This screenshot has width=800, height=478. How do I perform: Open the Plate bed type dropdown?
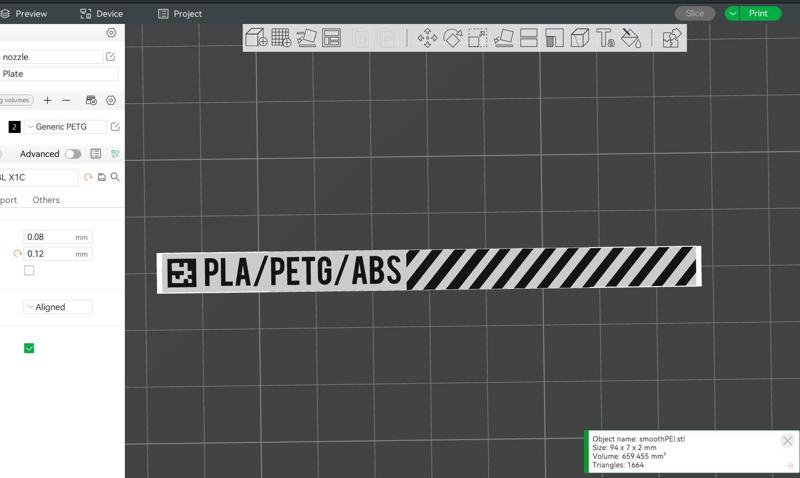tap(59, 73)
